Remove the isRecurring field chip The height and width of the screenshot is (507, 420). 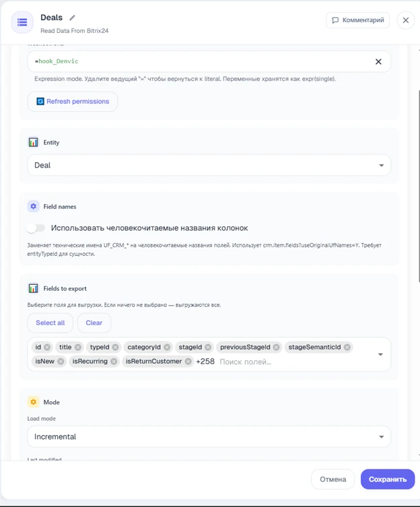click(114, 362)
